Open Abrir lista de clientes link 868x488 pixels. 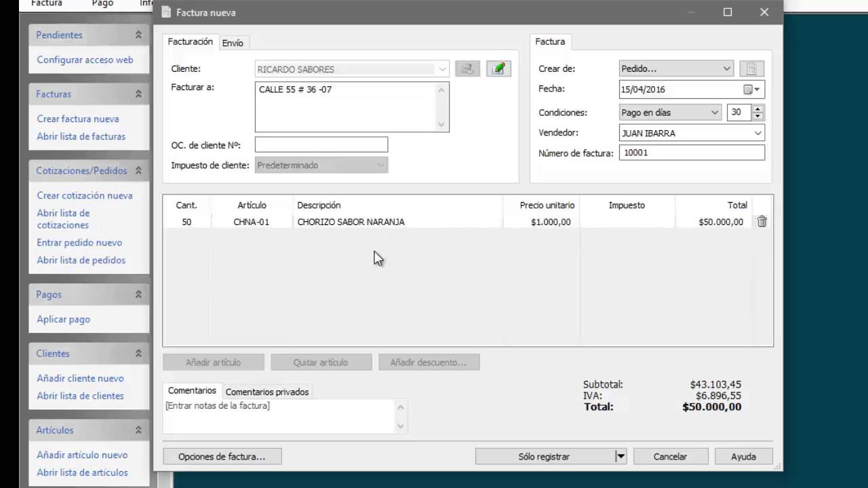coord(80,396)
